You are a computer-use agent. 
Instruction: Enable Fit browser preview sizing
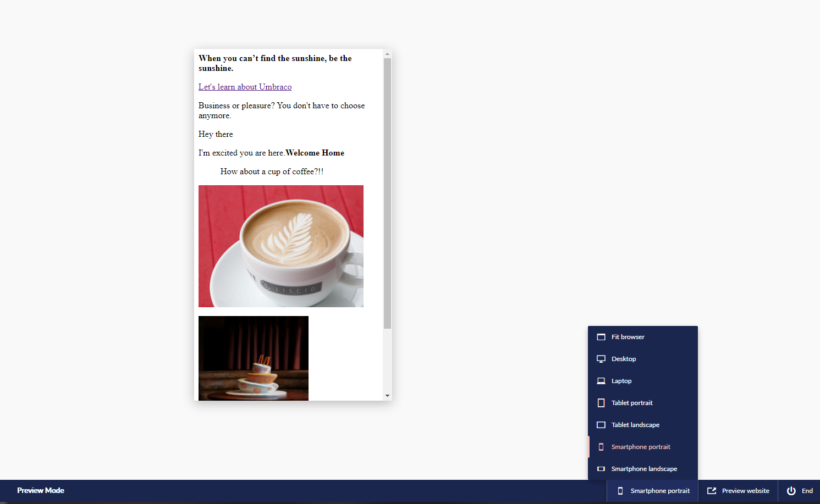tap(627, 336)
